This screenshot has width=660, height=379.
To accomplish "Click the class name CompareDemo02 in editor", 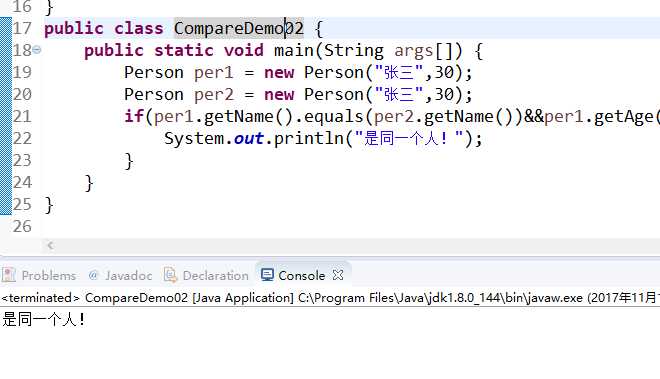I will click(x=238, y=28).
